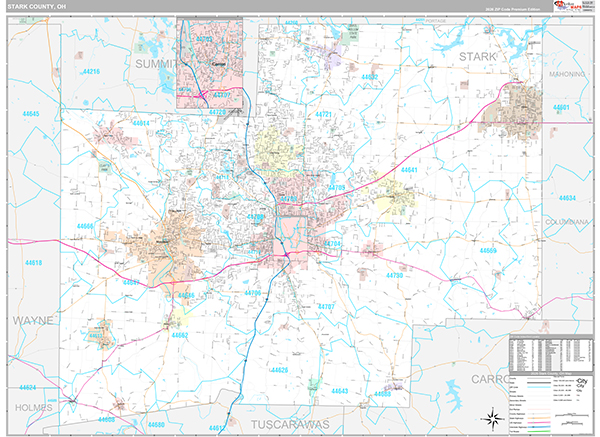Screen dimensions: 600x437
Task: Click the ZIP code index table
Action: click(x=551, y=352)
